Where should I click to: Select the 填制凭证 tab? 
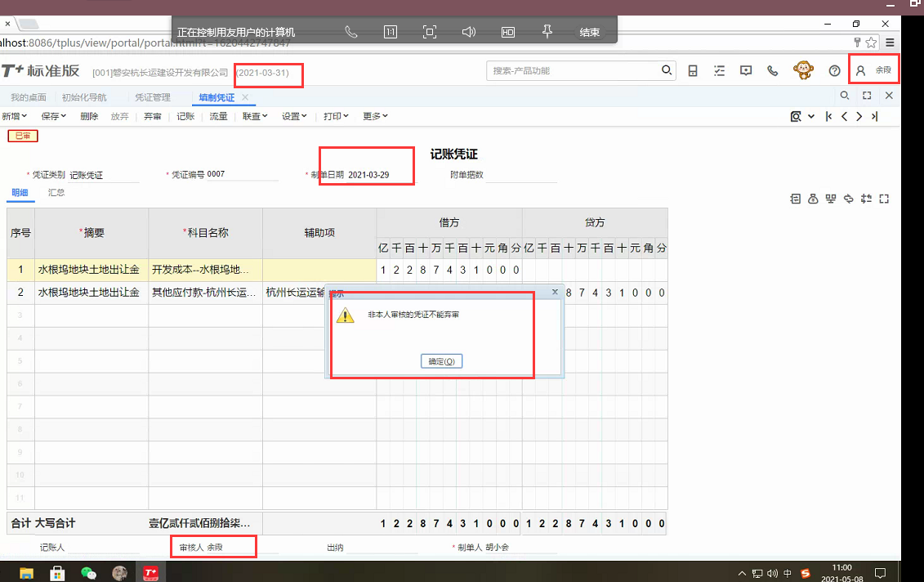coord(216,97)
